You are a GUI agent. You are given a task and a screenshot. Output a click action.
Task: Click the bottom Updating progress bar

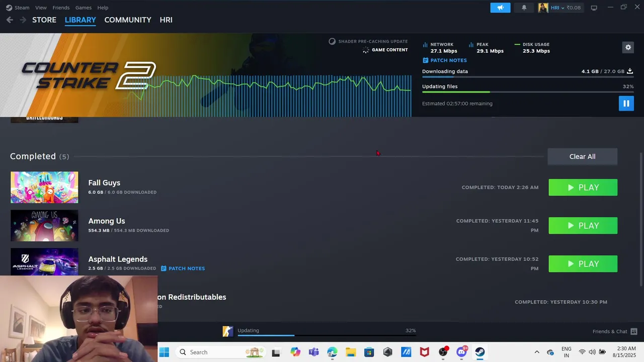[x=327, y=335]
